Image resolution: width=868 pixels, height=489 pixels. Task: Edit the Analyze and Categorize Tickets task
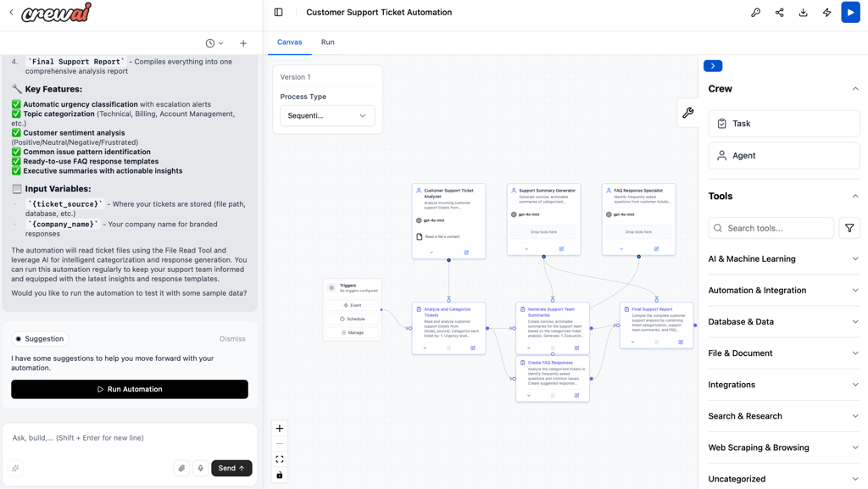tap(473, 348)
